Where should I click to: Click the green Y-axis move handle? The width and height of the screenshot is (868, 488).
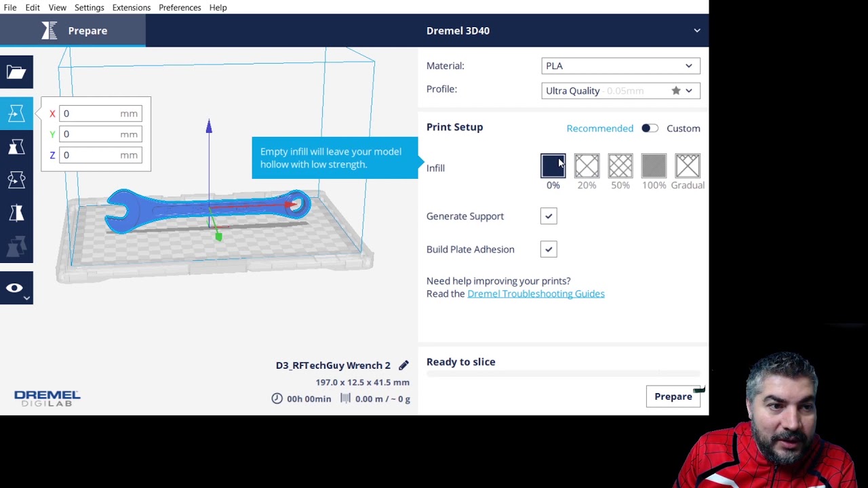point(218,236)
